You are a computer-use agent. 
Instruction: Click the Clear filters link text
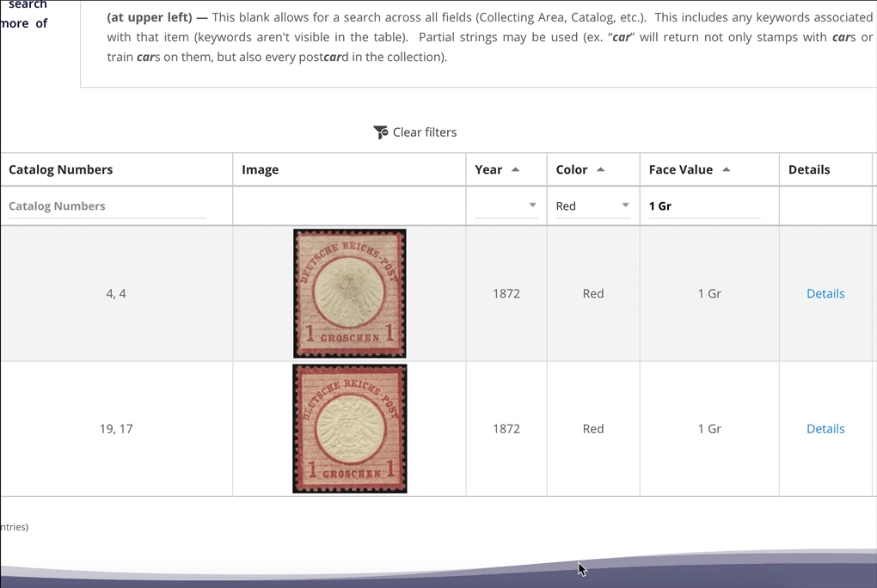(x=425, y=132)
